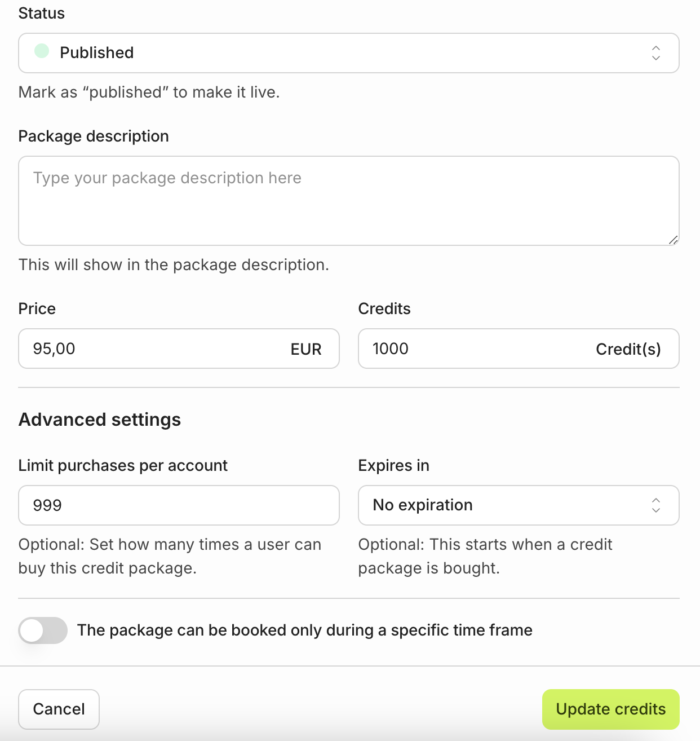Click the green Published status dot

coord(42,51)
